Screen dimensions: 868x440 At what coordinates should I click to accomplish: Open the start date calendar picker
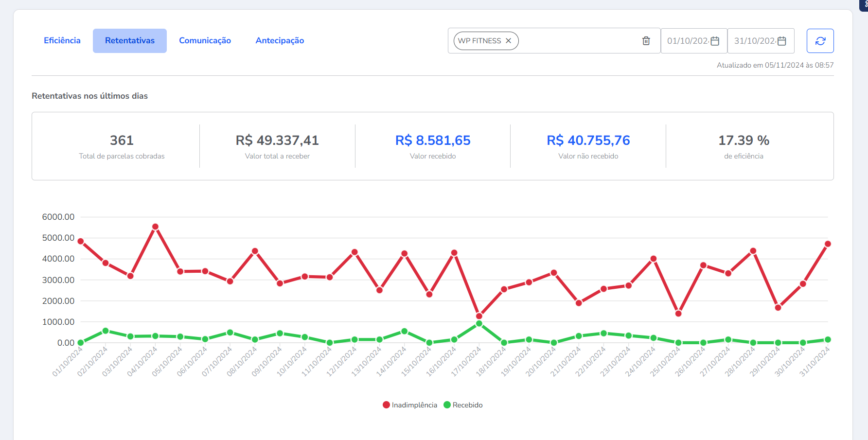pyautogui.click(x=715, y=41)
